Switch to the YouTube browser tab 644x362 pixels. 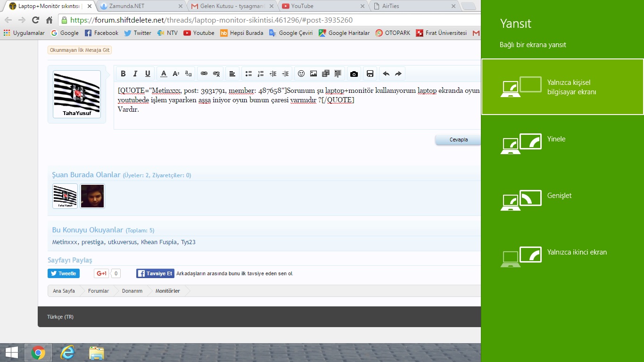[x=323, y=6]
